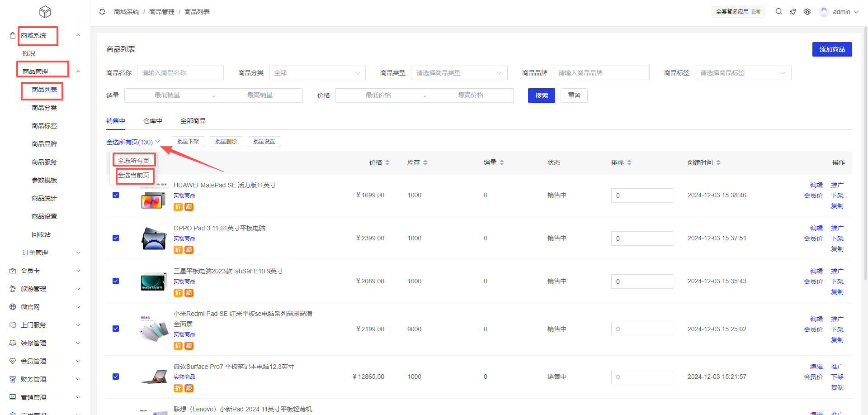Screen dimensions: 868x415
Task: Switch to the 仓库中 tab
Action: click(153, 121)
